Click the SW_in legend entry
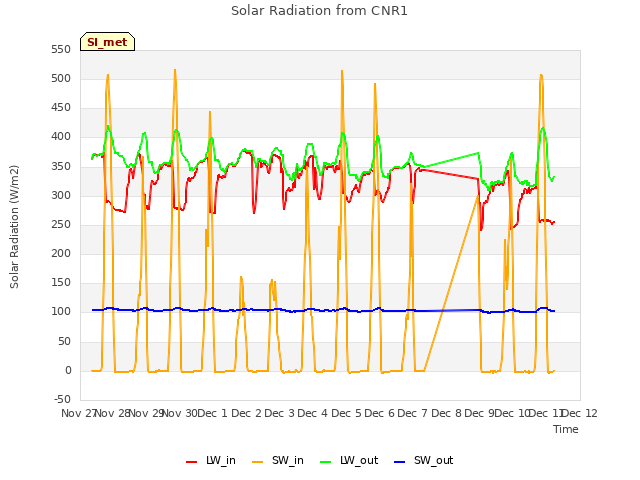 pyautogui.click(x=278, y=460)
